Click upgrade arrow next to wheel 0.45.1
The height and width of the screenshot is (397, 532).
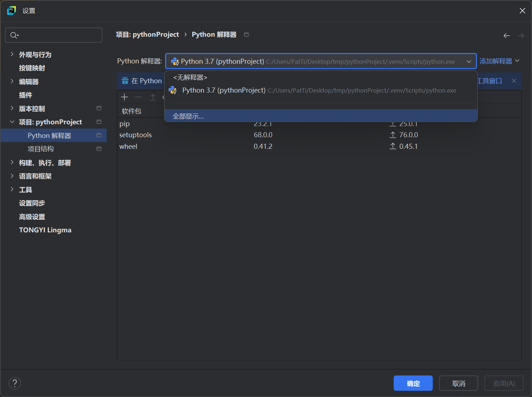click(x=393, y=146)
